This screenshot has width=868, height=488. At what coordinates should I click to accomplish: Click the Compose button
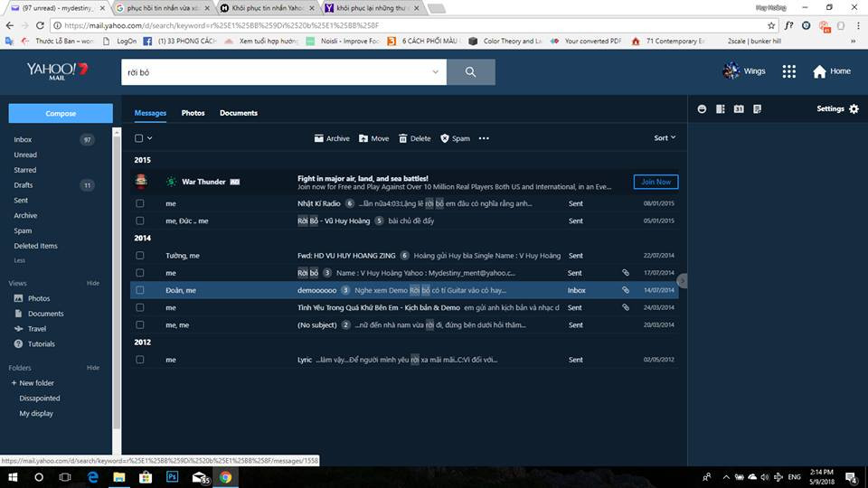(61, 114)
